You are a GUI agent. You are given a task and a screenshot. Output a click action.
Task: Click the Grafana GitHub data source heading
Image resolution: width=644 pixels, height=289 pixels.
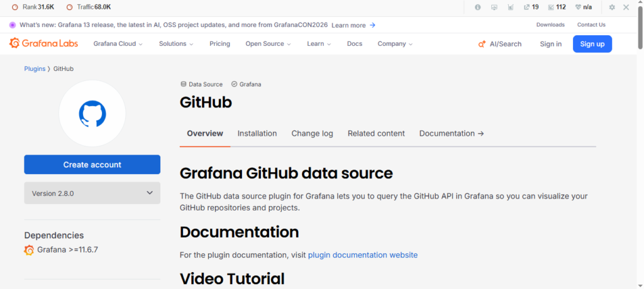tap(286, 173)
